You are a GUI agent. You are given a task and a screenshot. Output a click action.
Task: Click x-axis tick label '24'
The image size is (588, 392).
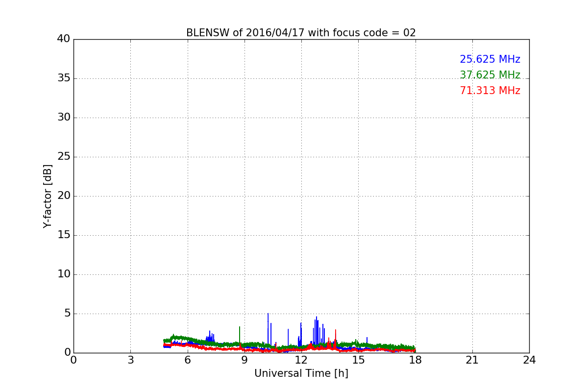(x=529, y=360)
